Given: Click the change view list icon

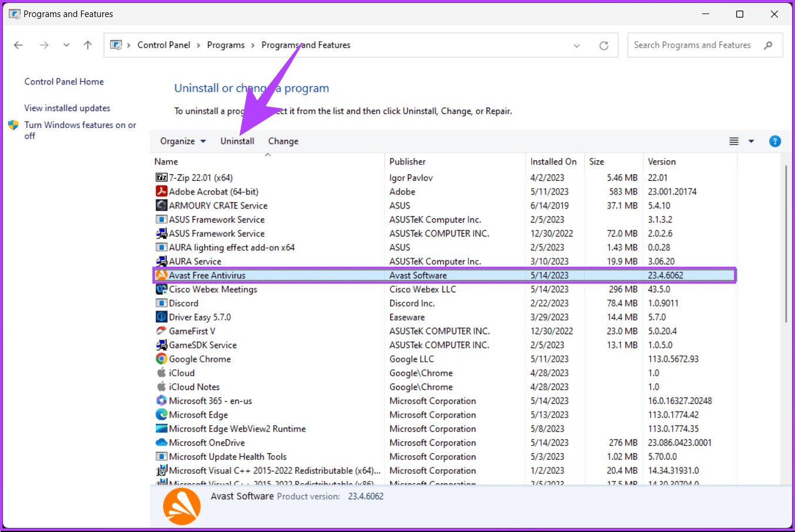Looking at the screenshot, I should pos(734,141).
